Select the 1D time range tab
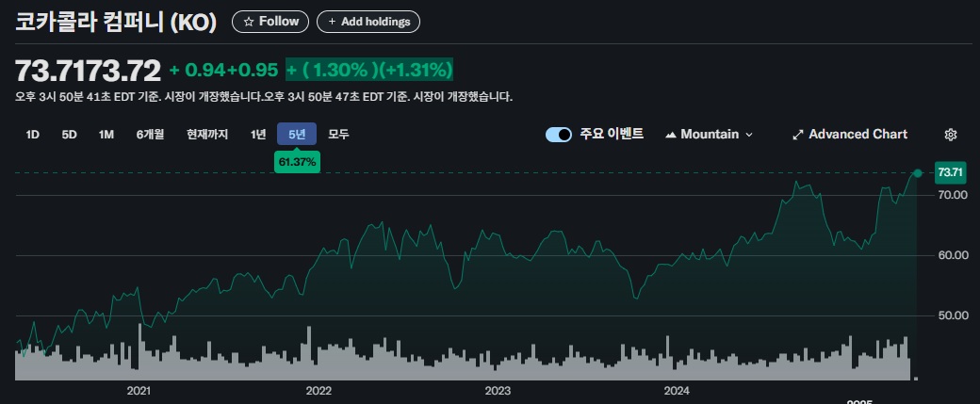The width and height of the screenshot is (980, 404). (x=32, y=135)
